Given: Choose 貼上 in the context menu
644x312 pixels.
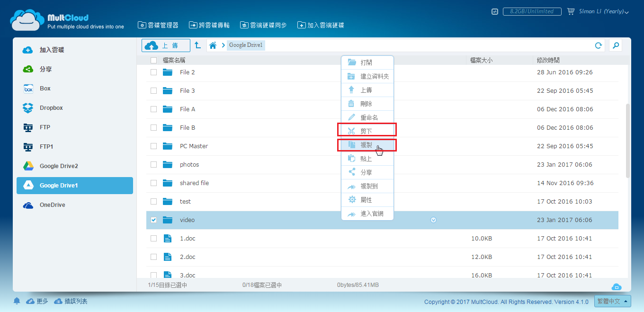Looking at the screenshot, I should tap(367, 159).
